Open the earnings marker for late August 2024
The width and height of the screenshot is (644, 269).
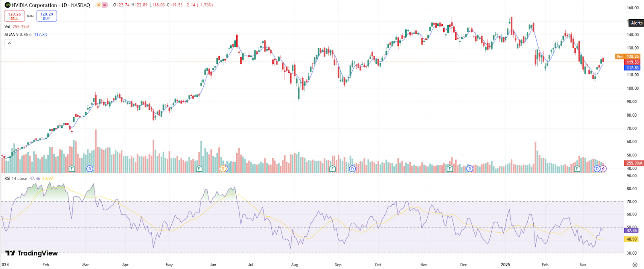click(x=332, y=168)
